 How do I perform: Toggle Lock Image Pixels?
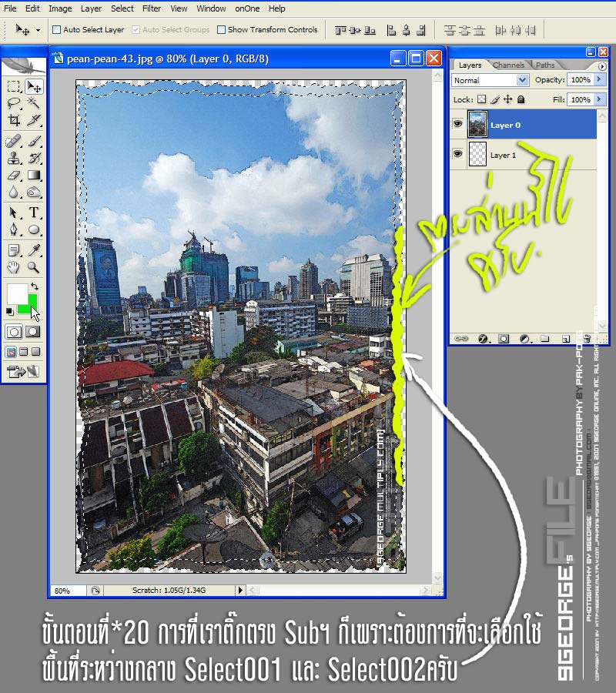click(495, 99)
